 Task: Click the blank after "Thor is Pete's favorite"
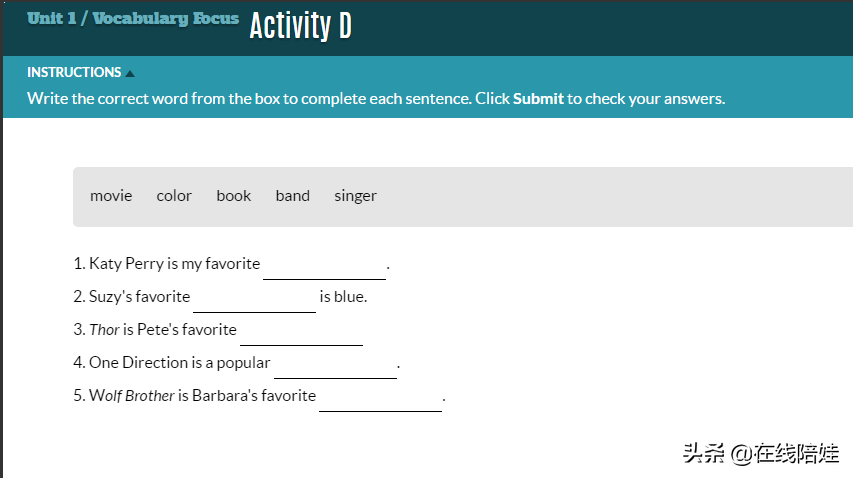[301, 331]
